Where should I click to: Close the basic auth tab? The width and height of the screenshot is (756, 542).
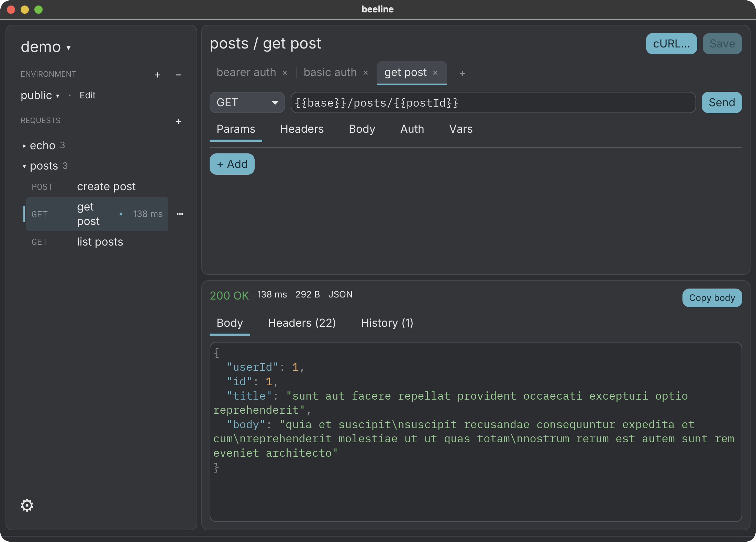pos(366,73)
